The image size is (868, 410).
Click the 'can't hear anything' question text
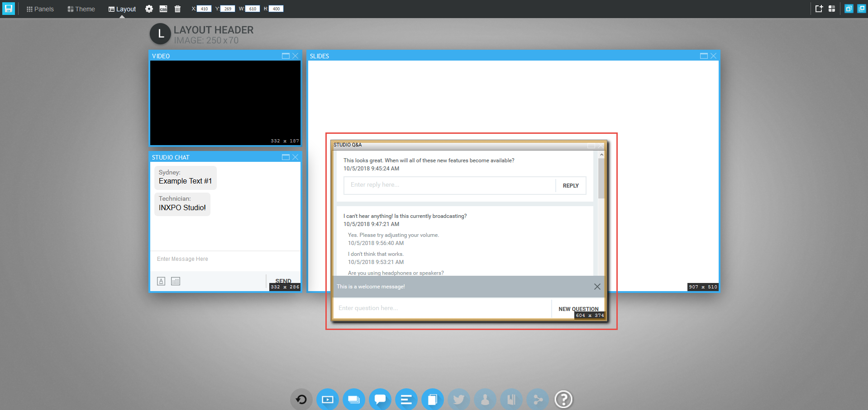405,216
